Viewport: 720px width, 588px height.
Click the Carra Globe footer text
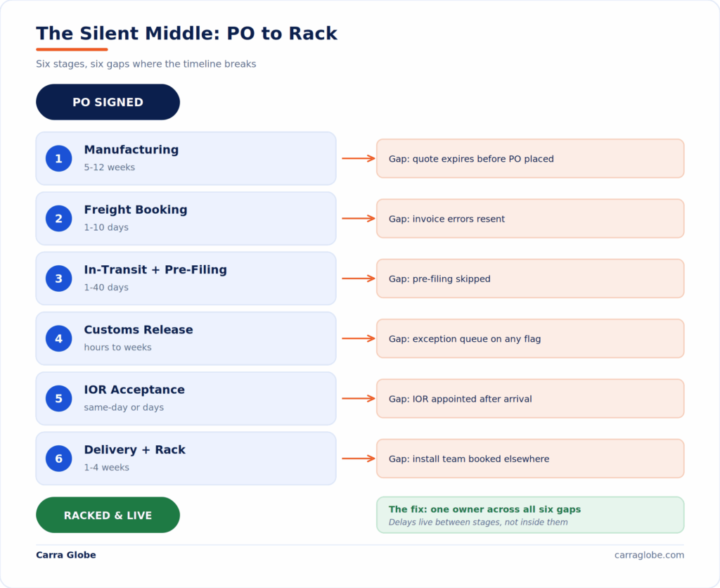point(66,555)
